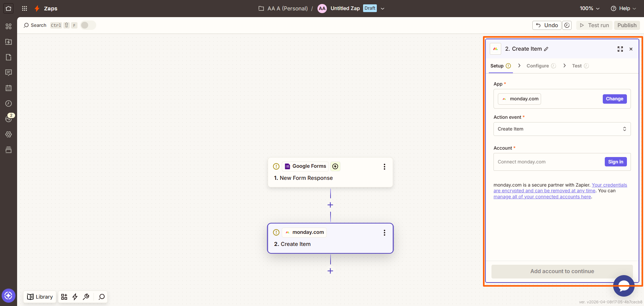Screen dimensions: 644x306
Task: Switch to the Configure tab
Action: [538, 66]
